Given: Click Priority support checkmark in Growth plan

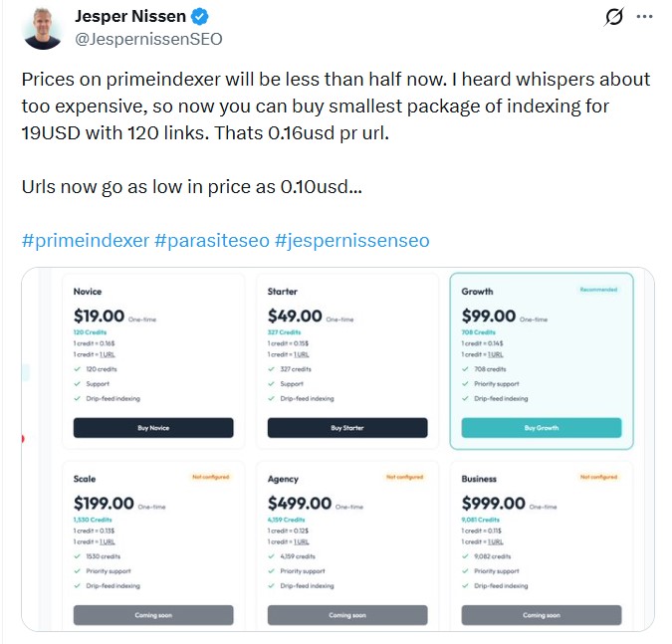Looking at the screenshot, I should (x=465, y=383).
